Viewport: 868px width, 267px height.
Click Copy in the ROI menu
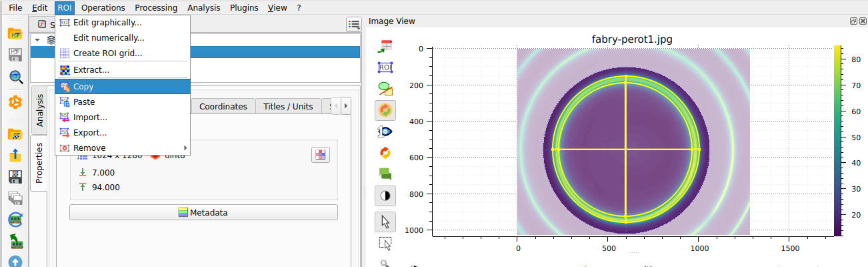pos(123,87)
